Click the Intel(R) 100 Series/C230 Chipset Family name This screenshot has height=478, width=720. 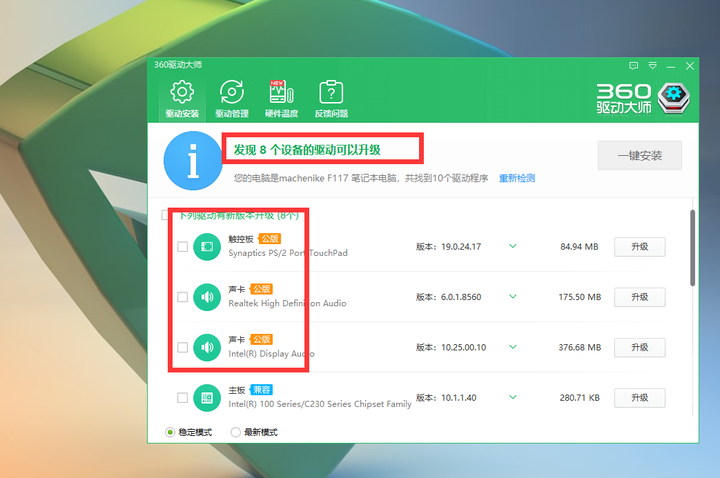coord(320,404)
